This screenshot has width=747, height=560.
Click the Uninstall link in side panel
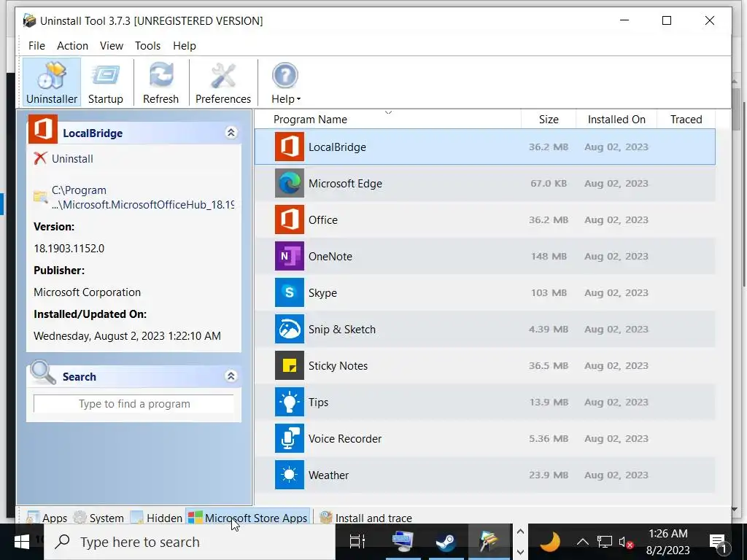coord(72,158)
